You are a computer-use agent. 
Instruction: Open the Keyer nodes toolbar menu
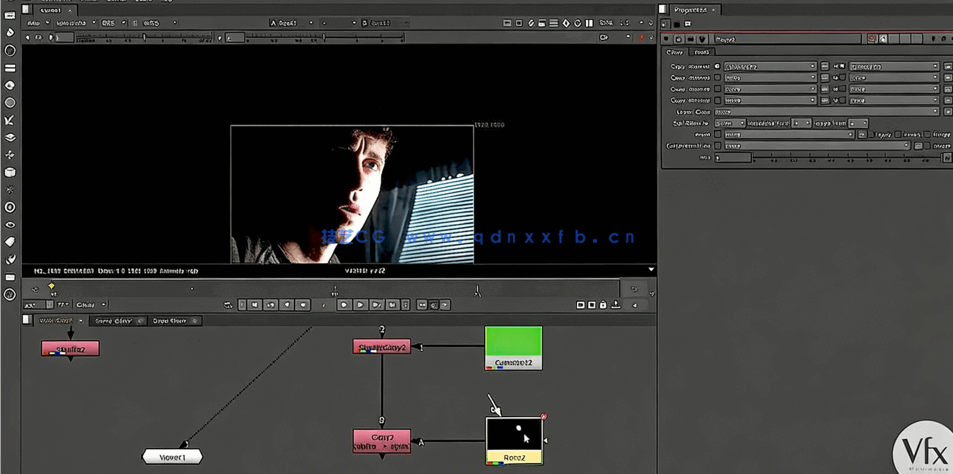10,120
